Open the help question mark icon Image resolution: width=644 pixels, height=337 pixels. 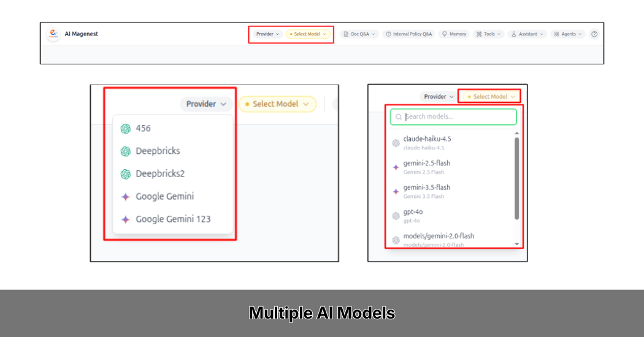[594, 34]
